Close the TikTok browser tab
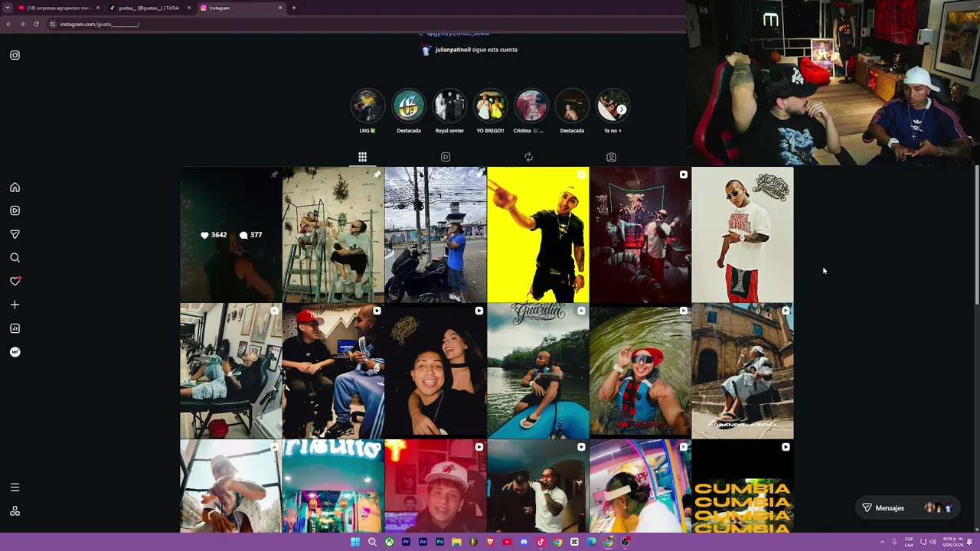This screenshot has height=551, width=980. coord(189,8)
